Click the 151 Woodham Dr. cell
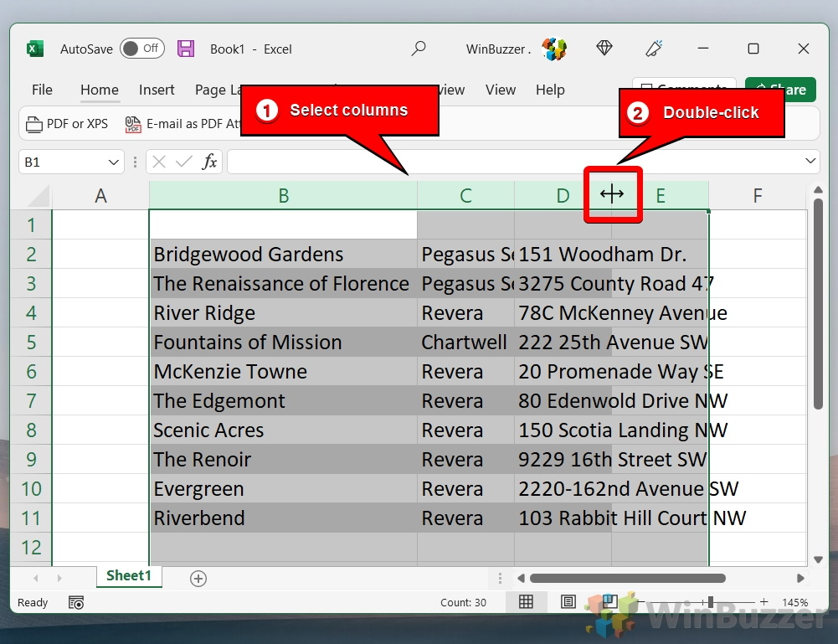Viewport: 838px width, 644px height. (x=563, y=255)
